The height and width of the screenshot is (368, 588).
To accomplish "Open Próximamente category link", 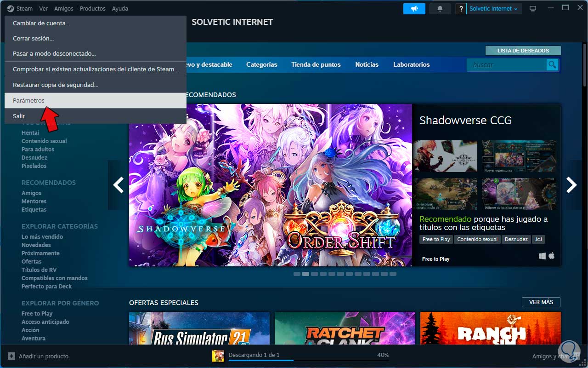I will click(x=40, y=253).
